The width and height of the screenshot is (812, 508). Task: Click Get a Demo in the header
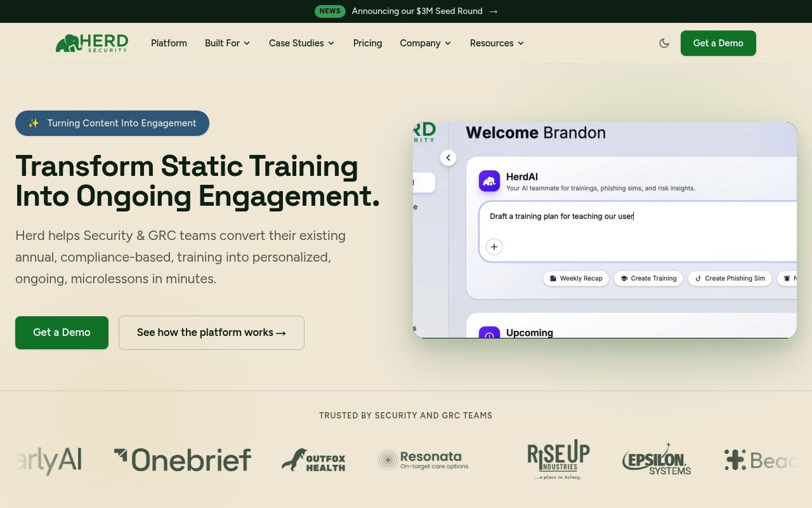[x=718, y=43]
